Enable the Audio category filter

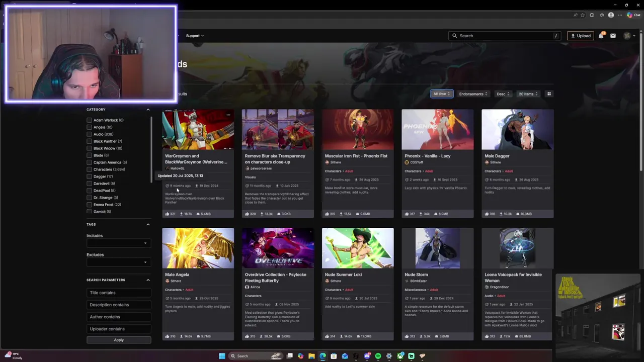pyautogui.click(x=90, y=134)
